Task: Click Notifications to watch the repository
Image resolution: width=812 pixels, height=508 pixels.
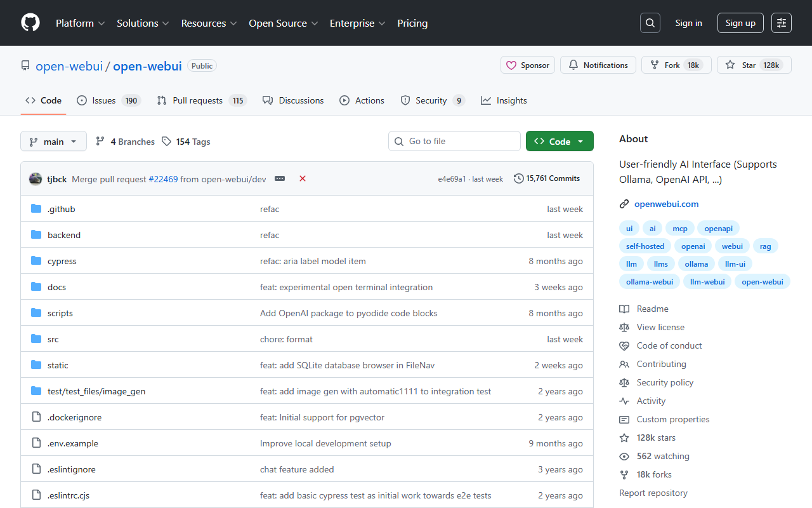Action: tap(598, 64)
